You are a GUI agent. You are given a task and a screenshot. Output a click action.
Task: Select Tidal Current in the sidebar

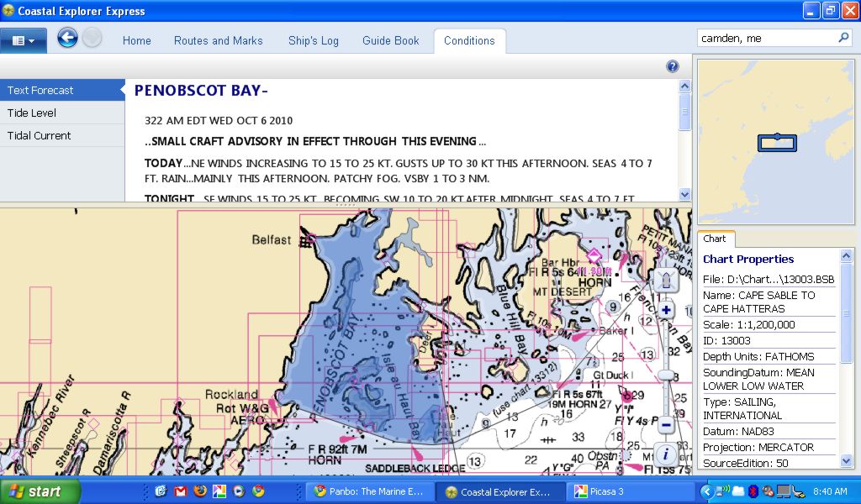(x=62, y=135)
